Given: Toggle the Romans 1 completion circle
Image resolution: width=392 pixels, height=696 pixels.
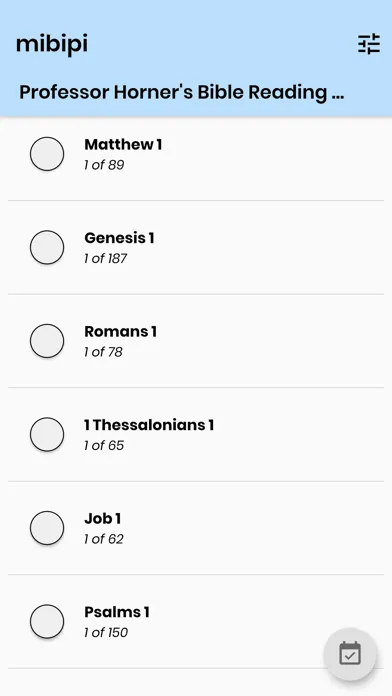Looking at the screenshot, I should (47, 341).
